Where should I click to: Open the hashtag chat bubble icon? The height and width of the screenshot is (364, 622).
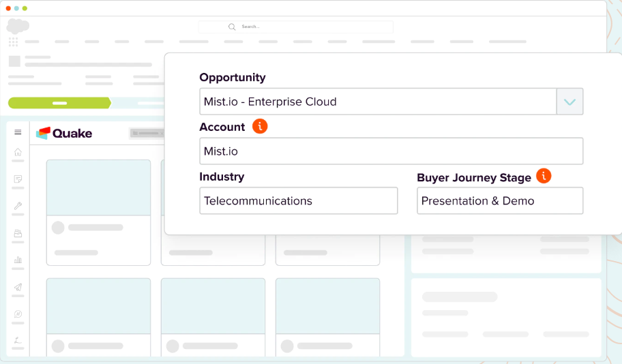tap(18, 314)
